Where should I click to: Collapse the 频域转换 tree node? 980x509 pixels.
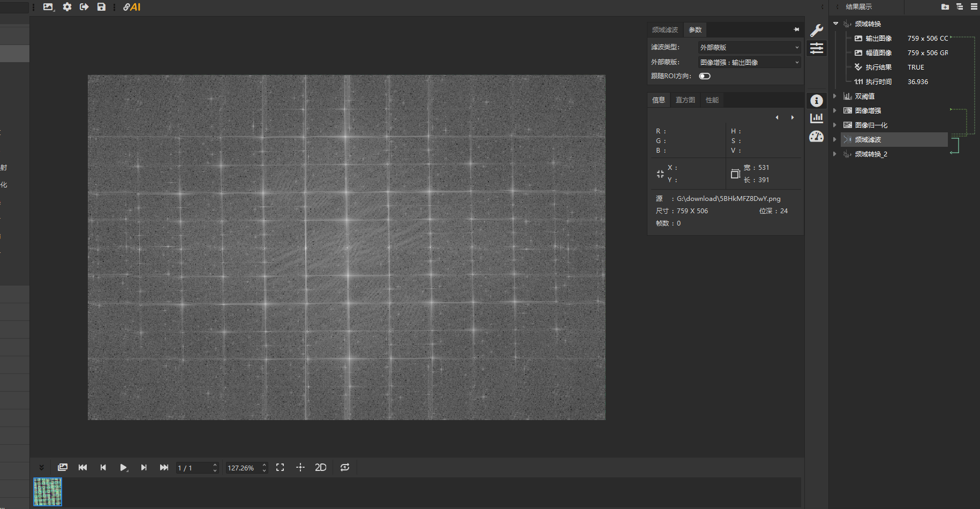pos(835,24)
